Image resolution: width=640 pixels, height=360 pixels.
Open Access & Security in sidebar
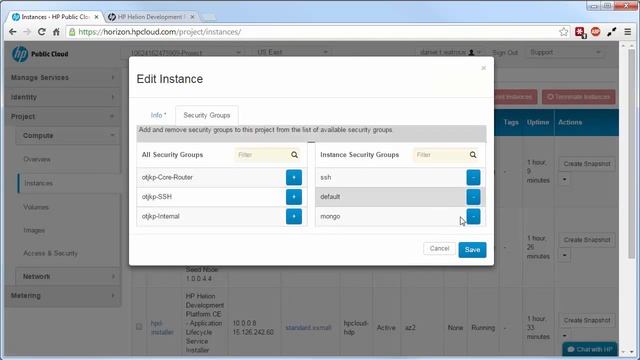pos(50,253)
